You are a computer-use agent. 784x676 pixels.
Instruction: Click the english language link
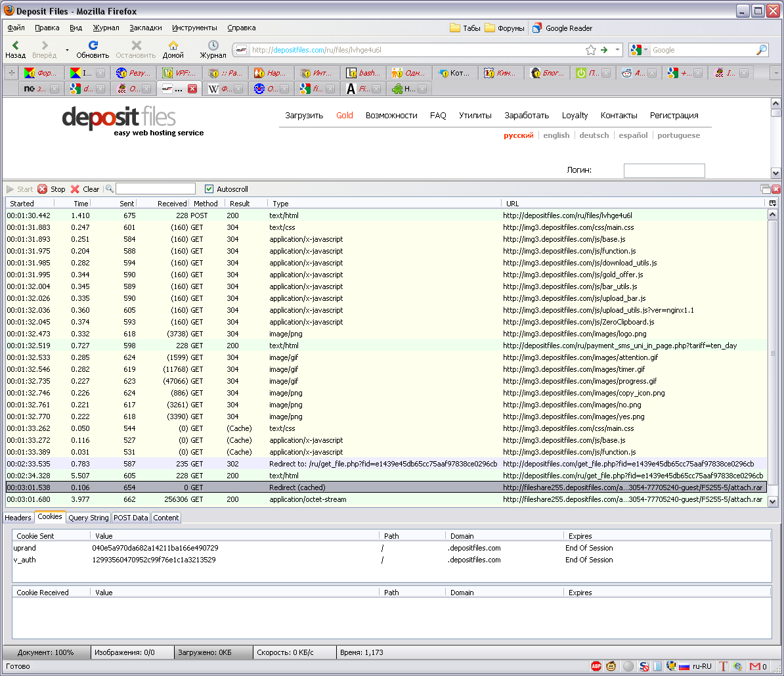pyautogui.click(x=556, y=135)
